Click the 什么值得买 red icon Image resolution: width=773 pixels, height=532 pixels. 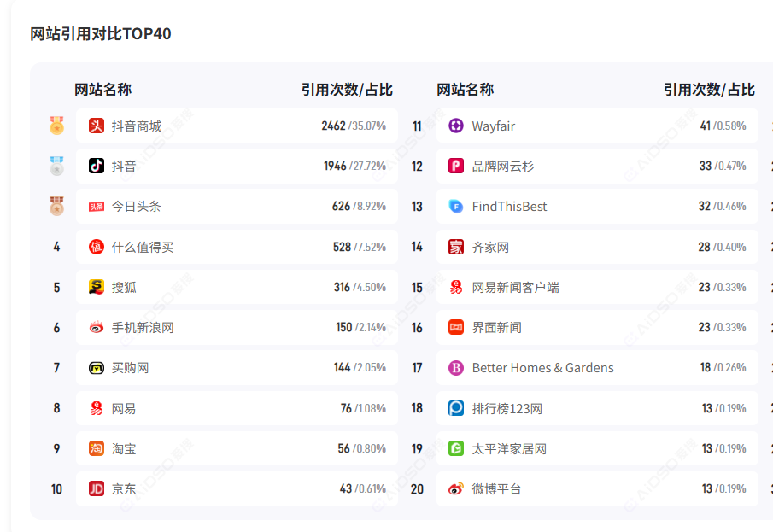97,247
